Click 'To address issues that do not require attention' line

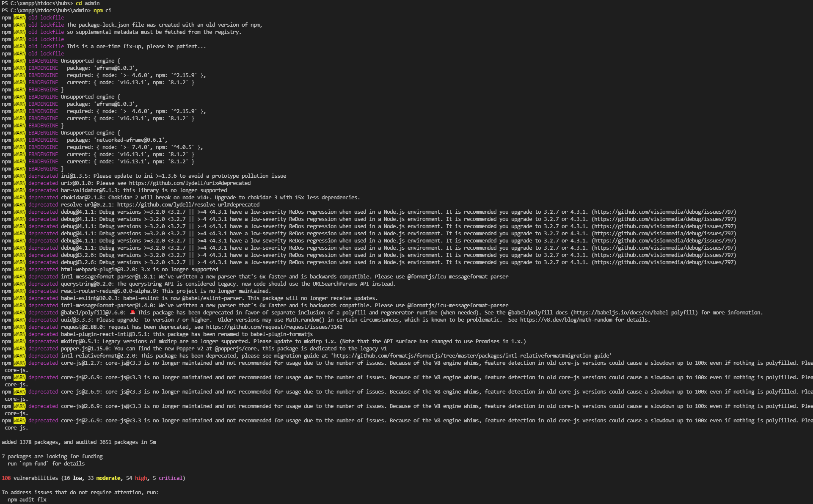tap(80, 493)
